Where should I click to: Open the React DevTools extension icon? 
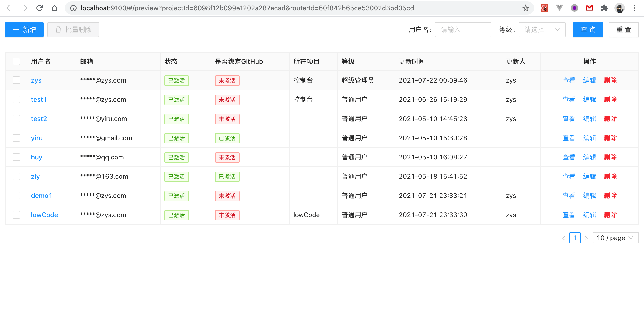click(544, 8)
